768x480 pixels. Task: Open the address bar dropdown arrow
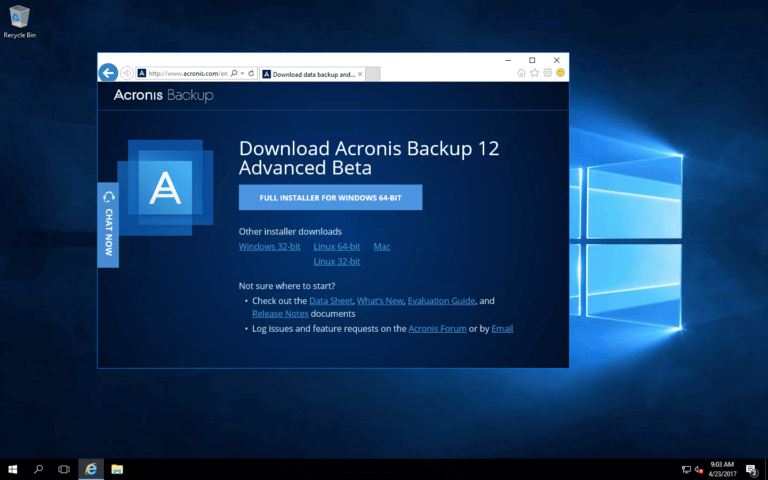click(242, 73)
